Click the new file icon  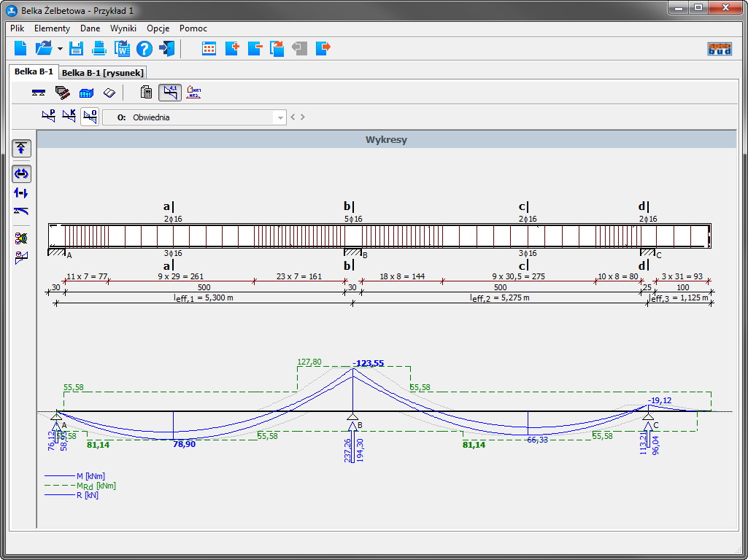(20, 49)
